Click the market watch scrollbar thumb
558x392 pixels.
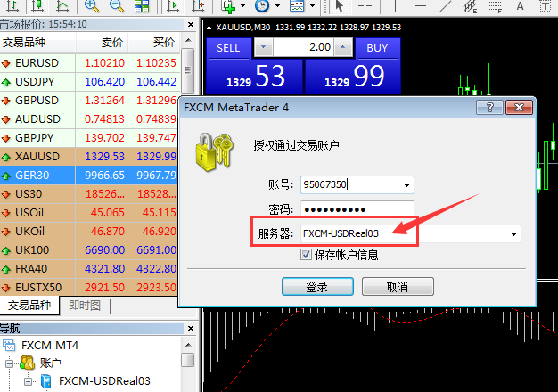pyautogui.click(x=187, y=70)
